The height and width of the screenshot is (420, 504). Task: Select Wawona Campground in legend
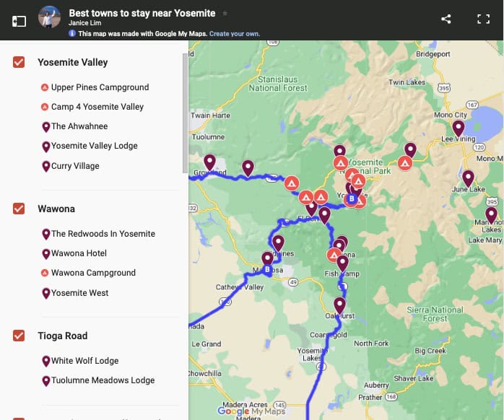point(88,273)
